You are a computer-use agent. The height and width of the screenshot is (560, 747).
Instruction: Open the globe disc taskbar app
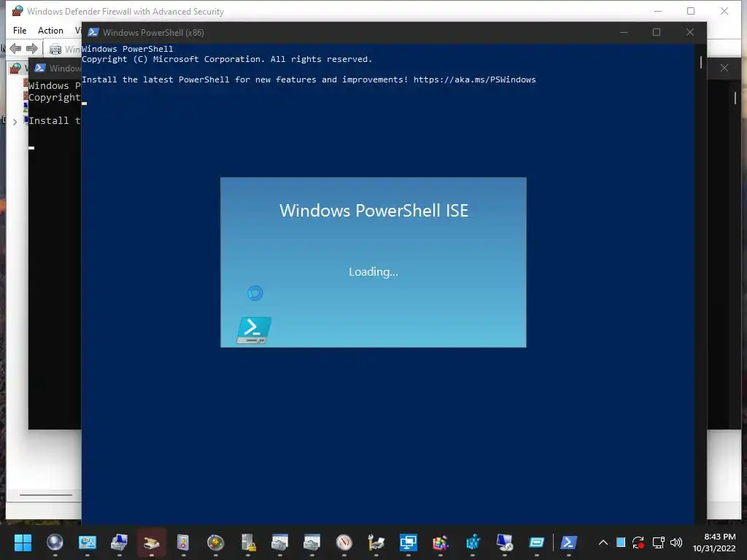point(215,542)
